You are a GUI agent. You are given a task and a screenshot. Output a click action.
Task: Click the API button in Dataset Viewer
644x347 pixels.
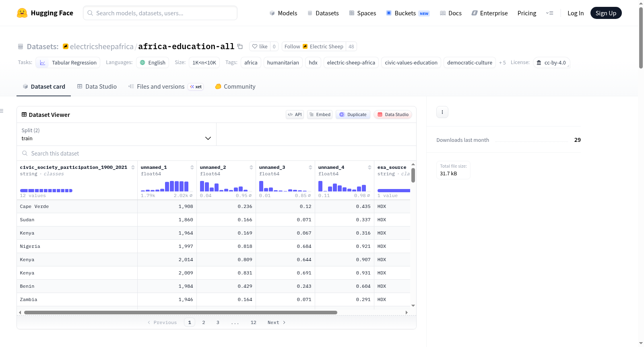coord(295,114)
